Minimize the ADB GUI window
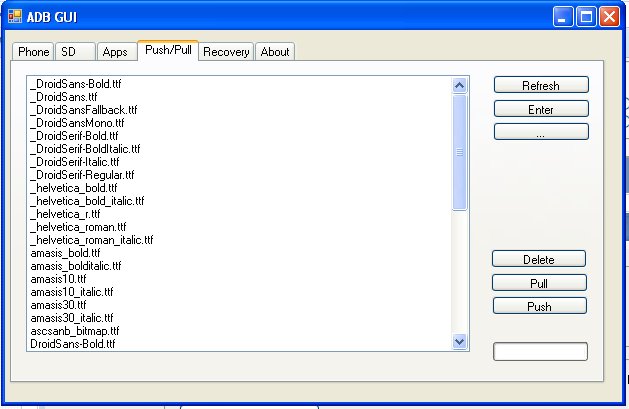 coord(563,17)
